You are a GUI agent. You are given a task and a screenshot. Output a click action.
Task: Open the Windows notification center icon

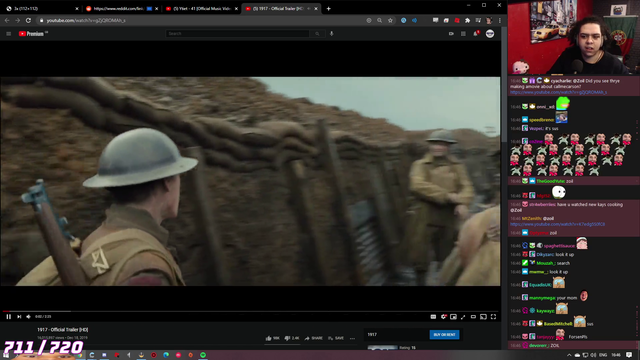pos(629,355)
